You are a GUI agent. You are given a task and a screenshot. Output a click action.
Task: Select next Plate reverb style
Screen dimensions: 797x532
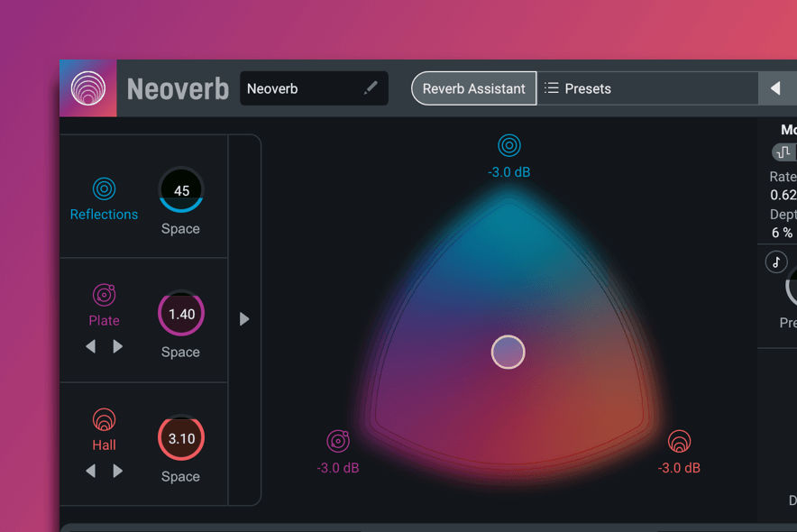pyautogui.click(x=117, y=346)
